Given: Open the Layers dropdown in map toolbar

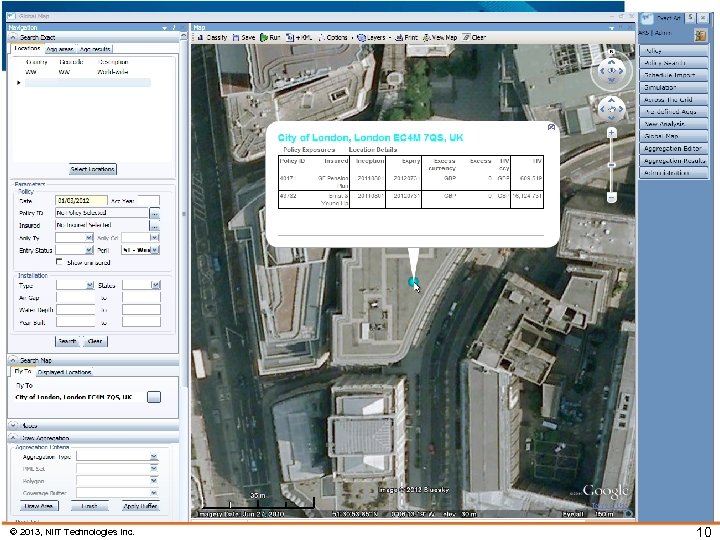Looking at the screenshot, I should (x=375, y=37).
